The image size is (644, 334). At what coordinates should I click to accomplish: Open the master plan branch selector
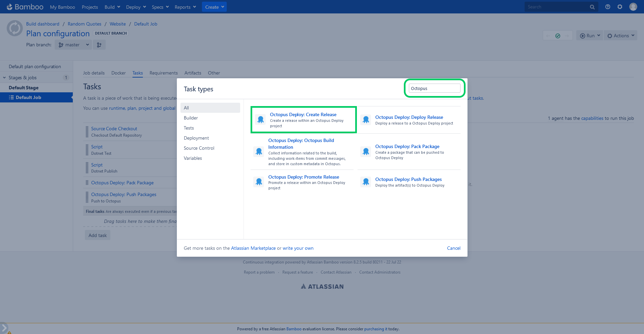tap(73, 45)
